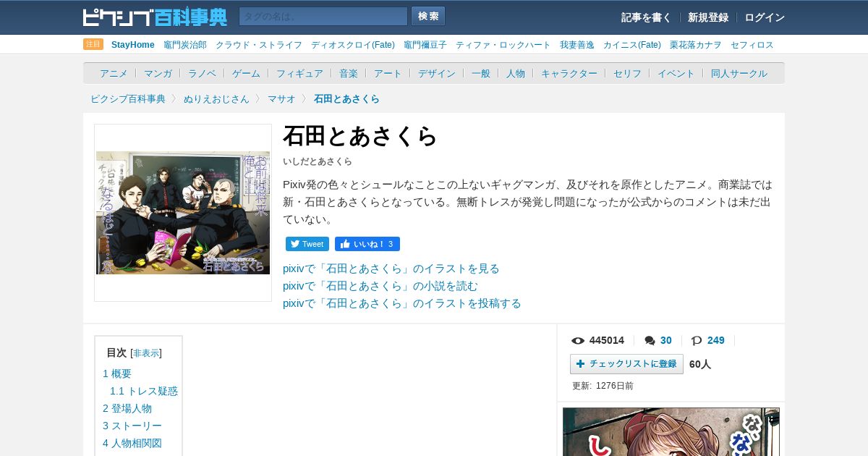Image resolution: width=868 pixels, height=456 pixels.
Task: Open pixiv link to イラストを投稿する
Action: [402, 303]
